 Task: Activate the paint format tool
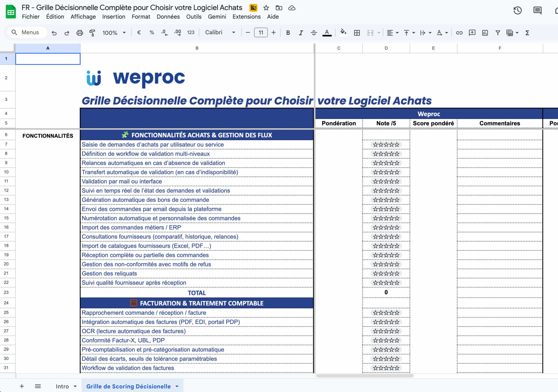[92, 32]
